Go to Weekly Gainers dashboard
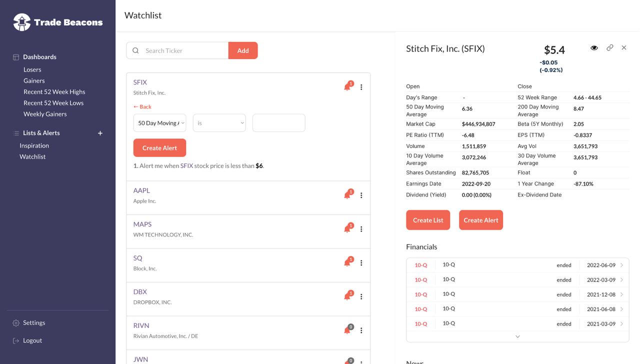The width and height of the screenshot is (640, 364). pos(45,114)
